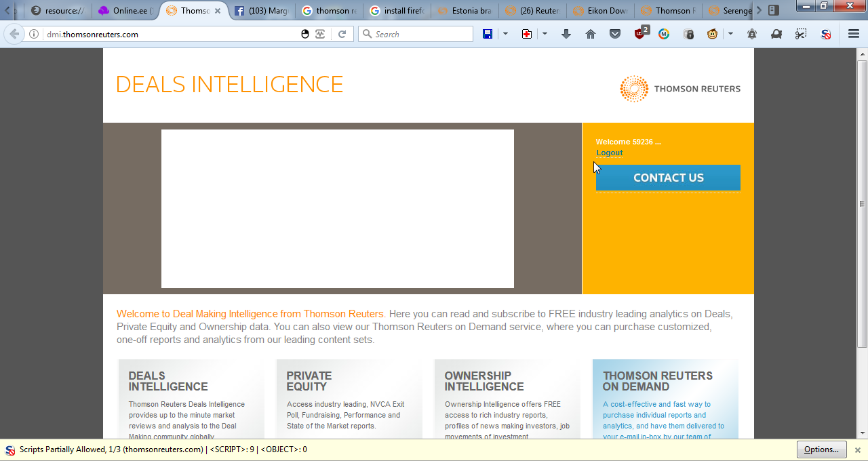Click the Pocket icon in the toolbar
Image resolution: width=868 pixels, height=461 pixels.
pos(615,34)
